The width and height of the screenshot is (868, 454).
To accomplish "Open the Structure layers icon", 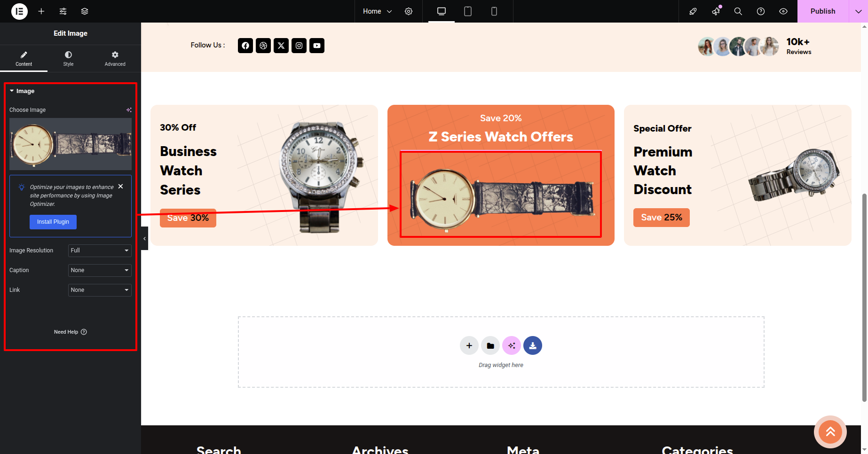I will tap(85, 11).
